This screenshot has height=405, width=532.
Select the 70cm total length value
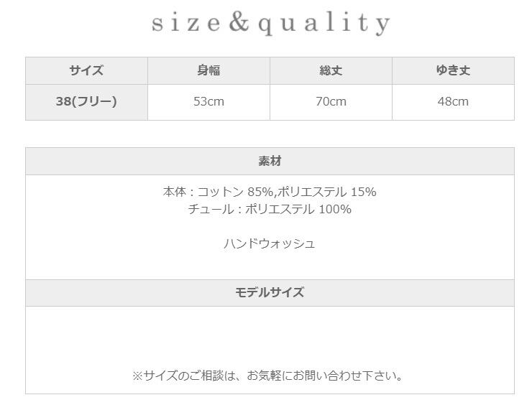331,102
